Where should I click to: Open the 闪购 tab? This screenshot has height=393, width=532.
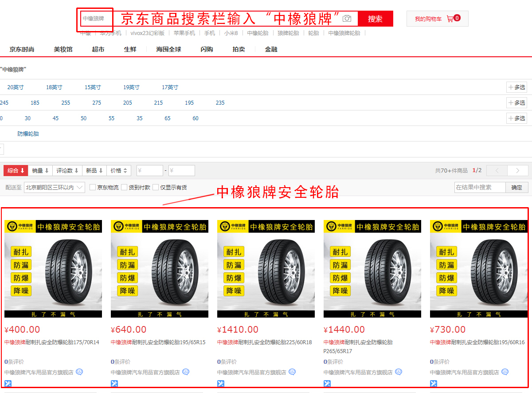(x=207, y=49)
